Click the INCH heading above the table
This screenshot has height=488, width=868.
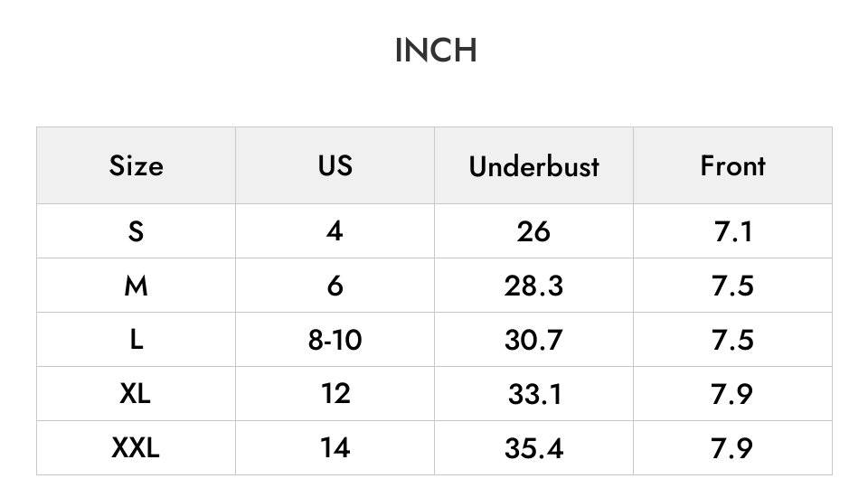click(x=436, y=51)
